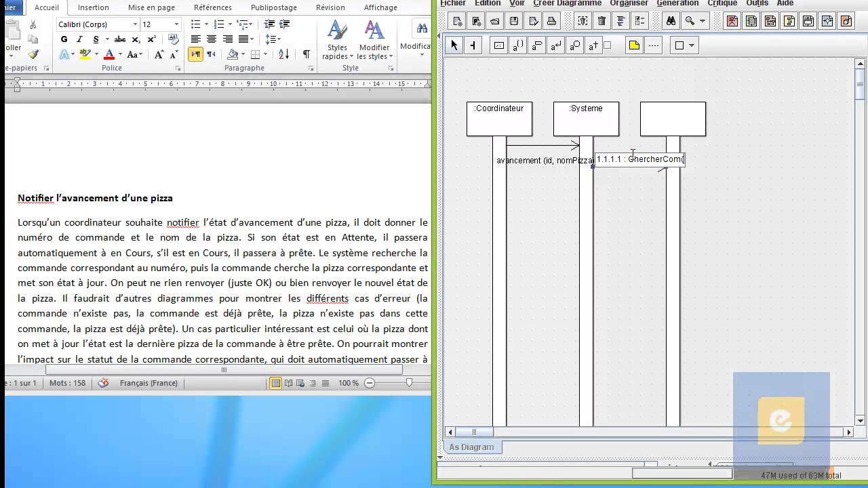This screenshot has height=488, width=868.
Task: Open the change case (Aa) dropdown
Action: pos(134,54)
